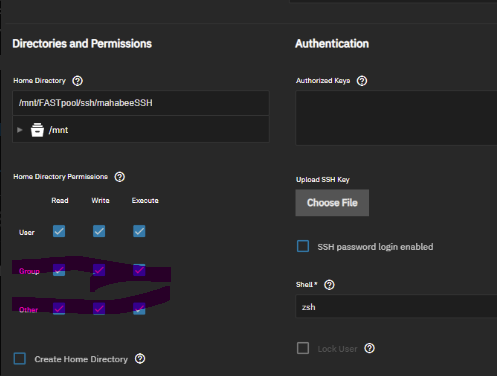The height and width of the screenshot is (376, 497).
Task: Click the Home Directory label text
Action: point(39,81)
